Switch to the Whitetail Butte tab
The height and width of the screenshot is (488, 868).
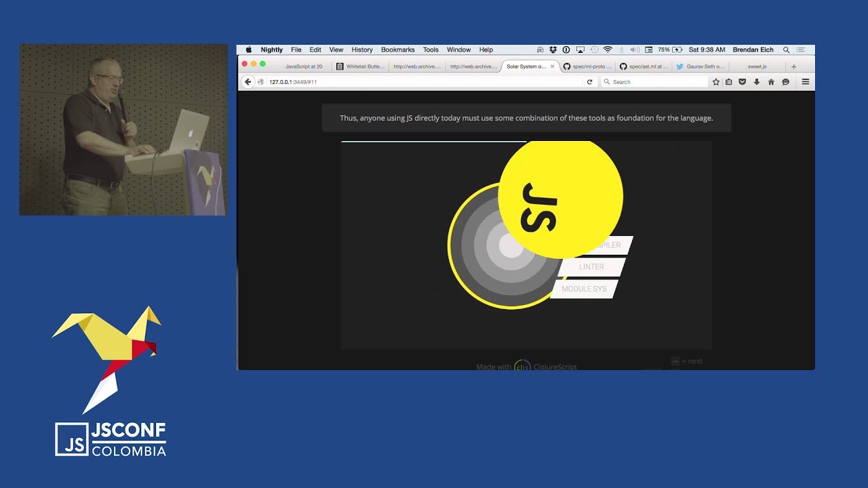pyautogui.click(x=360, y=66)
